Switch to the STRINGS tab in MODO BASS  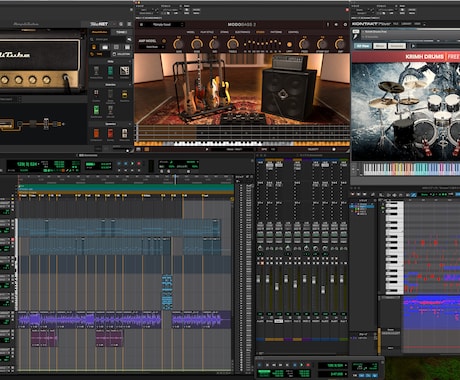click(x=224, y=32)
